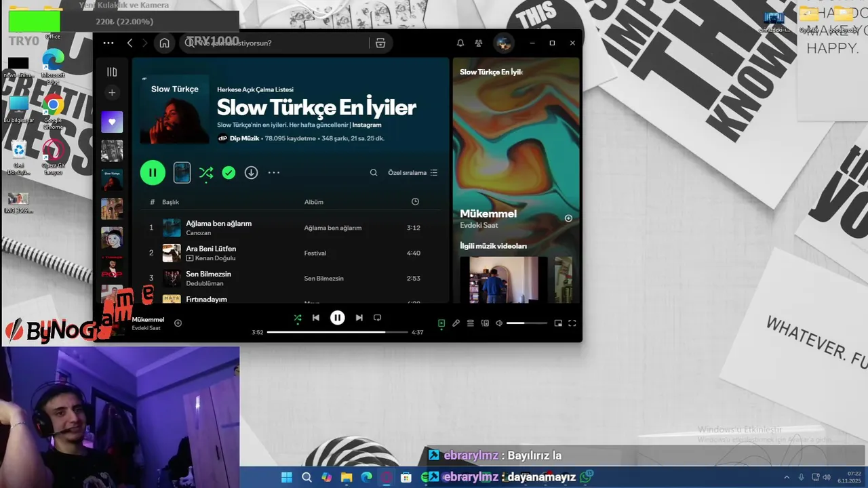This screenshot has width=868, height=488.
Task: Open Spotify three-dot main menu
Action: 108,43
